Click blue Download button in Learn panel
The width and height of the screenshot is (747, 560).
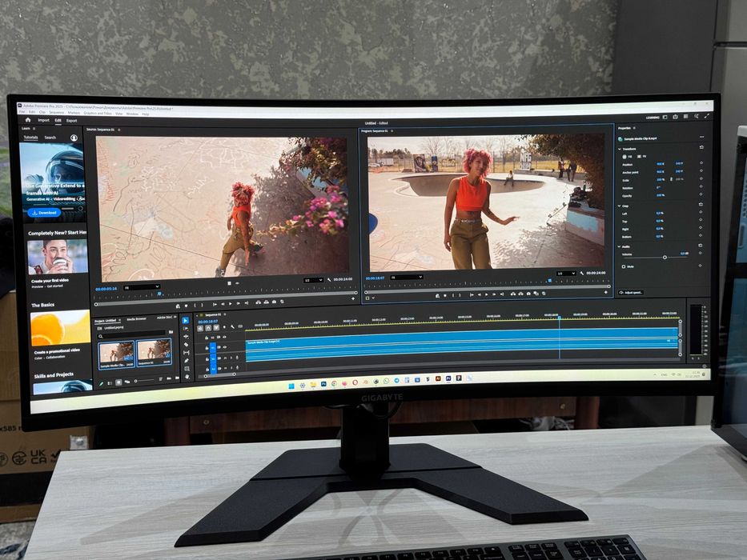coord(44,213)
